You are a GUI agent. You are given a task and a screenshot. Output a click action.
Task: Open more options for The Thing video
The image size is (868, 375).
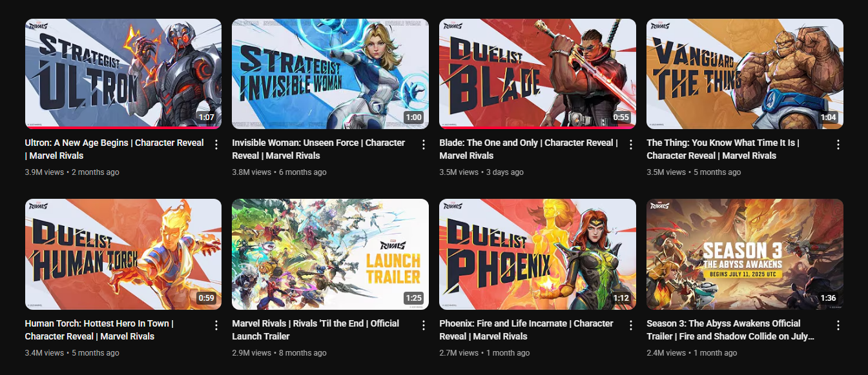pyautogui.click(x=838, y=145)
